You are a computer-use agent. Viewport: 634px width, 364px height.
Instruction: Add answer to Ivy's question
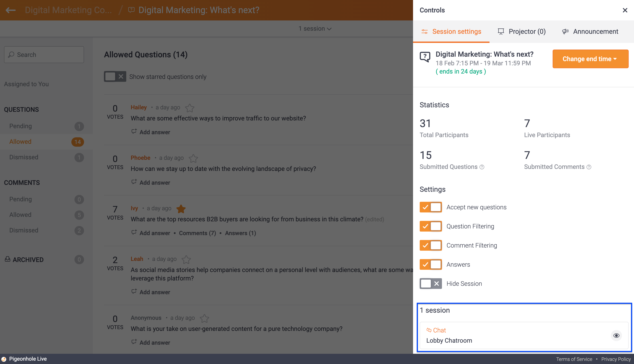(x=151, y=233)
